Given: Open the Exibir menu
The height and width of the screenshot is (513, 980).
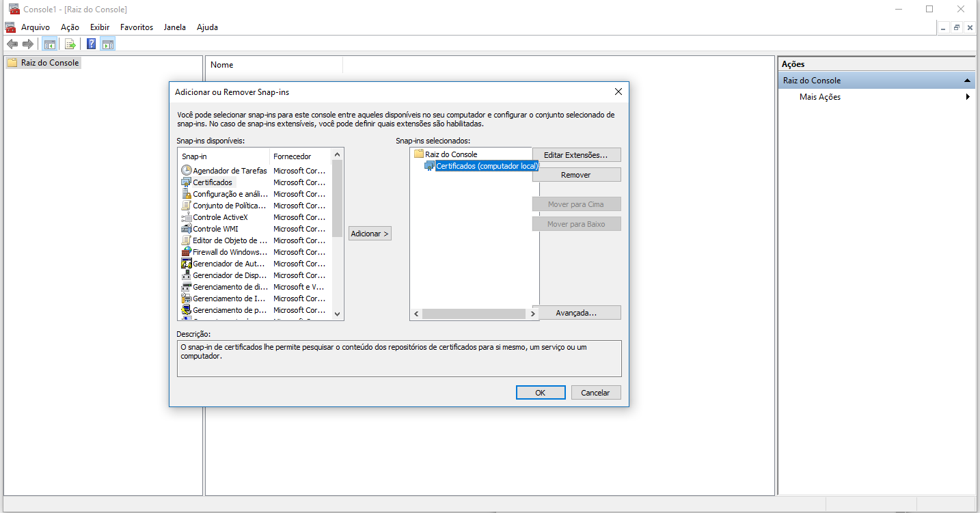Looking at the screenshot, I should tap(100, 27).
